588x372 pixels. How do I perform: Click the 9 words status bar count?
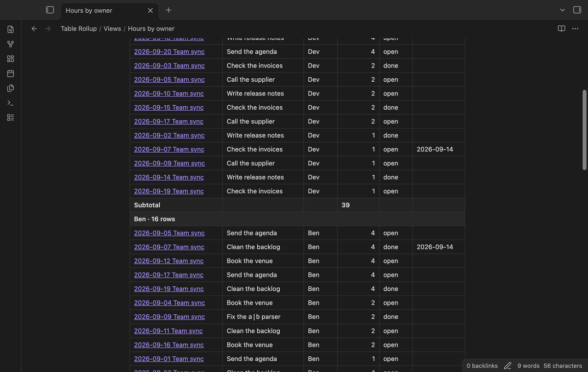[x=528, y=366]
